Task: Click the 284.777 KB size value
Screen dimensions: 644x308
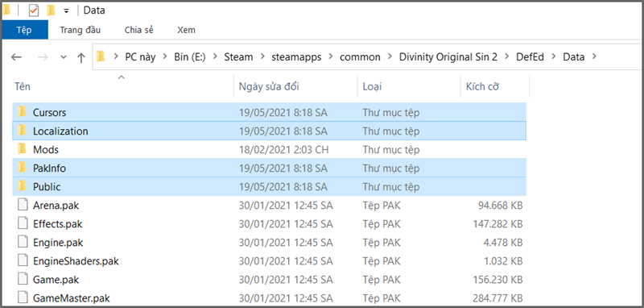Action: point(497,298)
